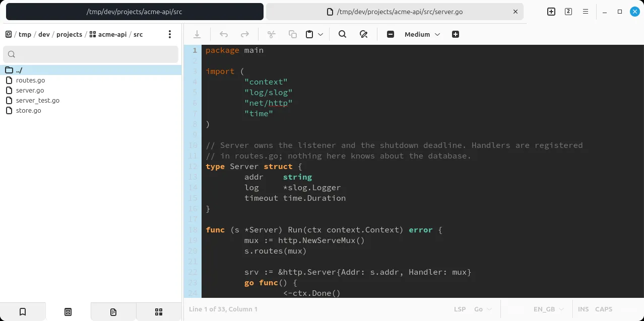The width and height of the screenshot is (644, 321).
Task: Click the save download-arrow toolbar icon
Action: click(197, 34)
